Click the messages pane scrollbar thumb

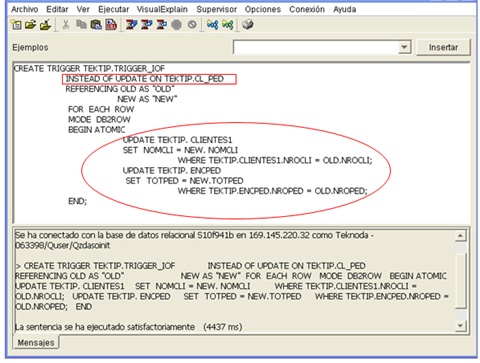point(460,281)
